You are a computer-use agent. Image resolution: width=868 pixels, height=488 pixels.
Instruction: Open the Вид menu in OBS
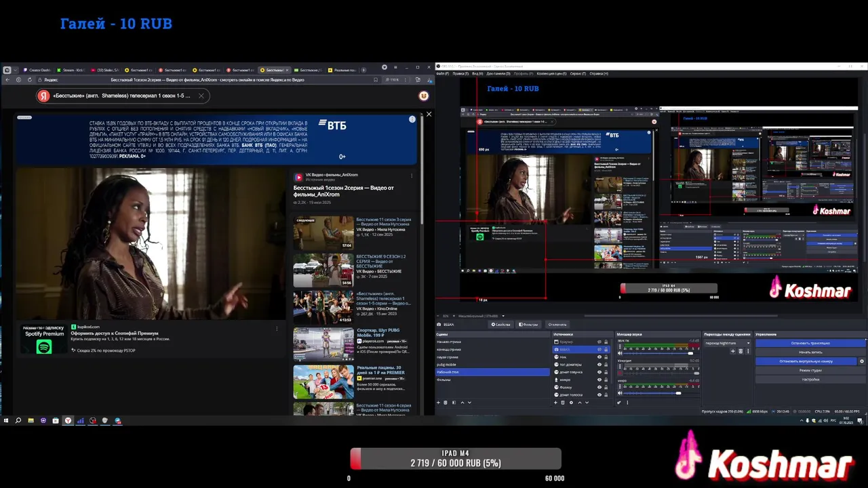477,74
